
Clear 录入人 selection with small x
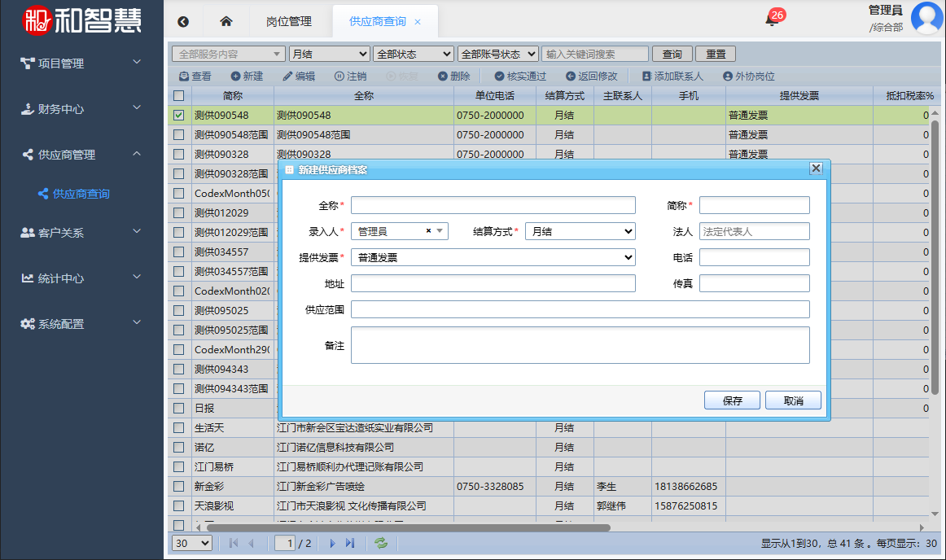pos(428,231)
